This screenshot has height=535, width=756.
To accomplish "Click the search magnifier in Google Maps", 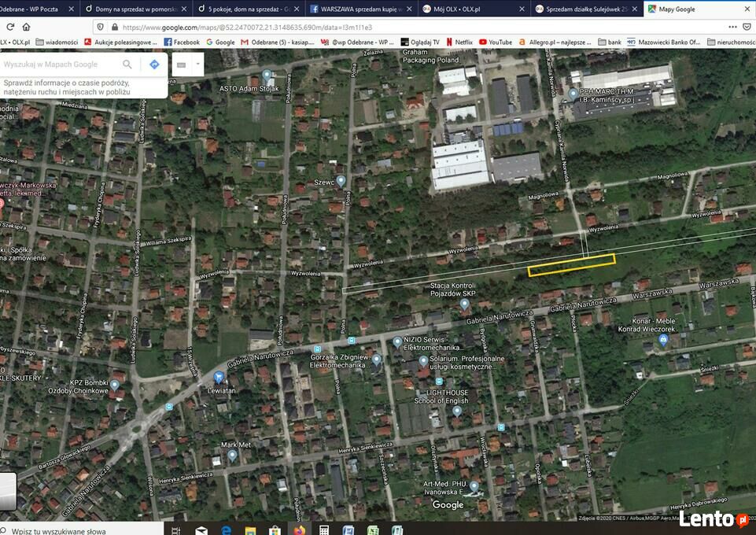I will pos(127,64).
